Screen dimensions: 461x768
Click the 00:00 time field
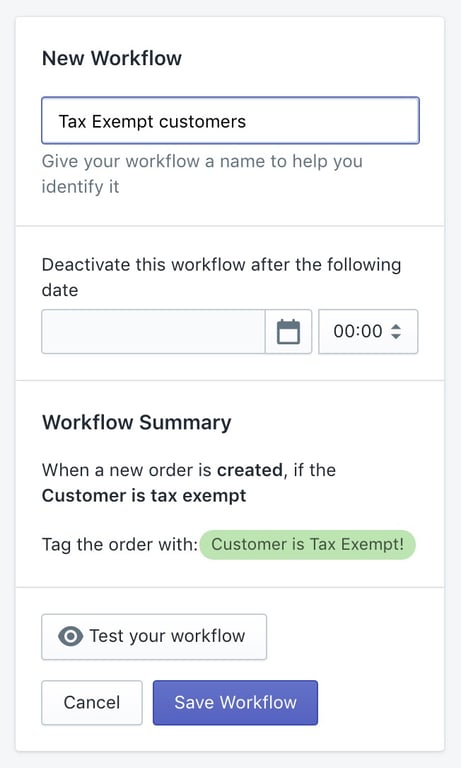(368, 332)
